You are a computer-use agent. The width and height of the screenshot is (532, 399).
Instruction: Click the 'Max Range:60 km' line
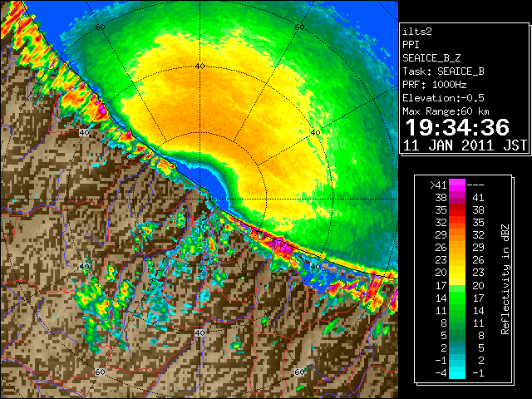pyautogui.click(x=446, y=111)
